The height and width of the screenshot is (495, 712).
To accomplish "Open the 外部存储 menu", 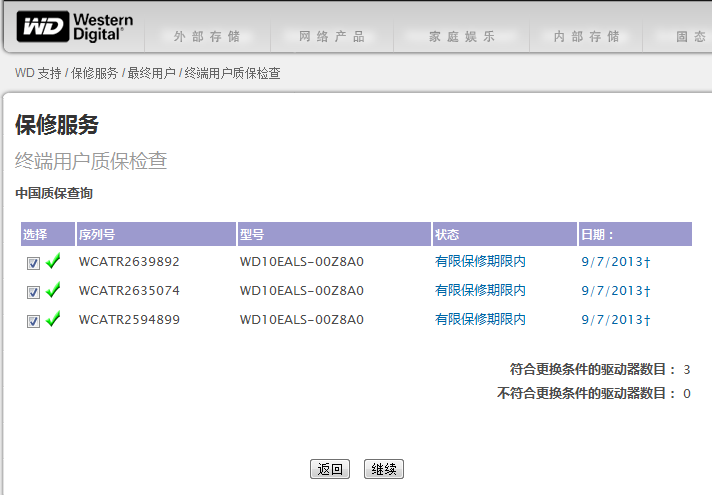I will [x=207, y=36].
